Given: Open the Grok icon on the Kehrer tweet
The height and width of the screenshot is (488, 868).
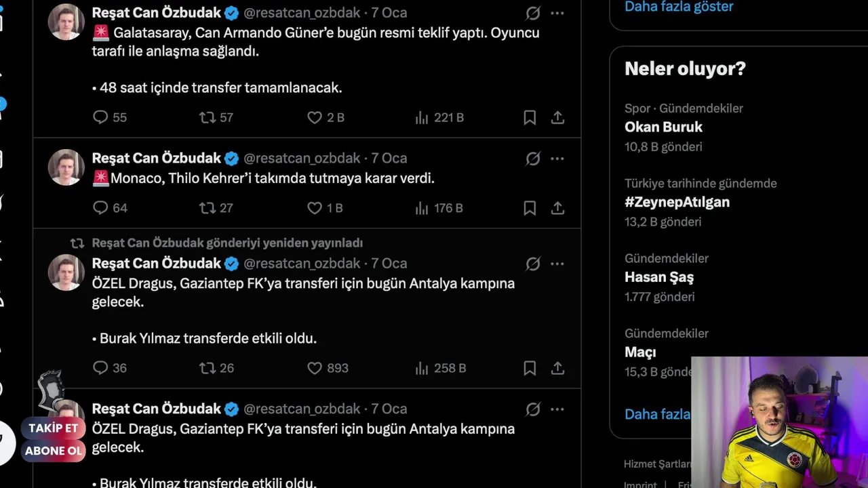Looking at the screenshot, I should 533,159.
